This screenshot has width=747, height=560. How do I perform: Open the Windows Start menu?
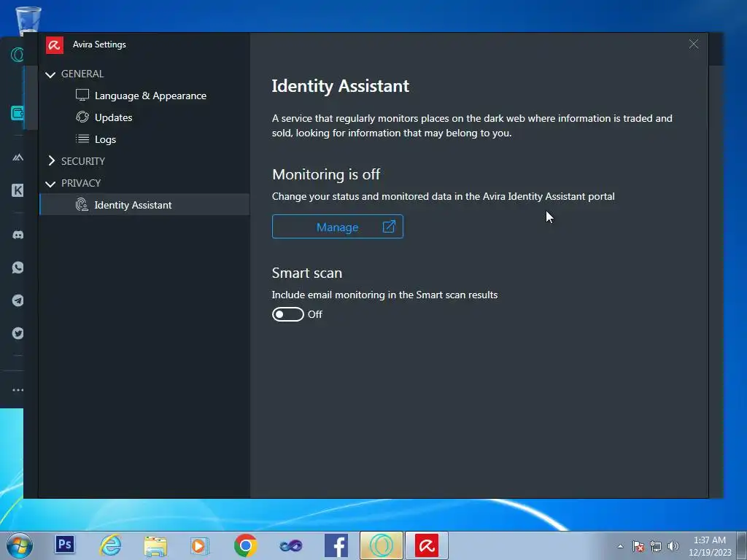tap(20, 545)
